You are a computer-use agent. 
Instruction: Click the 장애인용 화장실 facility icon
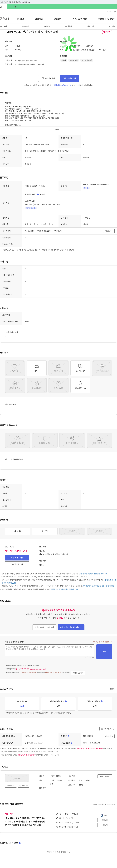point(72,440)
